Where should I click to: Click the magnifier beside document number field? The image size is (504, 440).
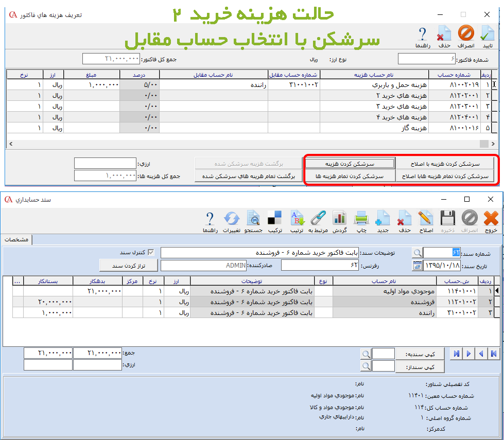point(417,253)
